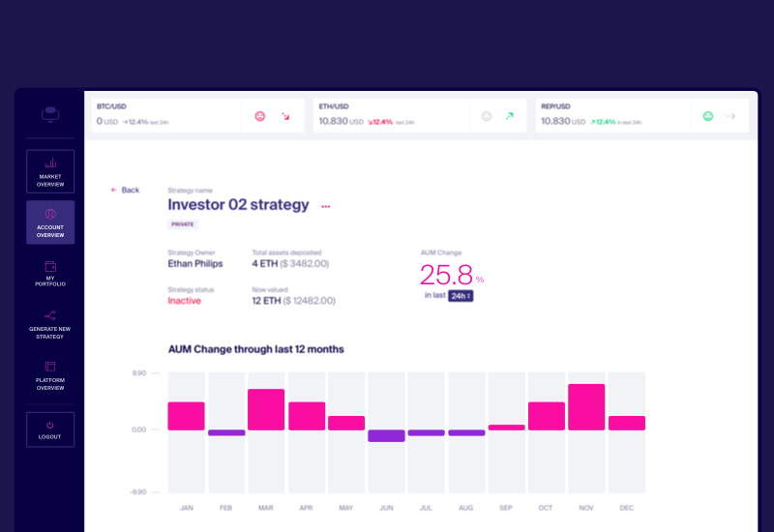Toggle the sad-face sentiment on BTC/USD

(260, 116)
